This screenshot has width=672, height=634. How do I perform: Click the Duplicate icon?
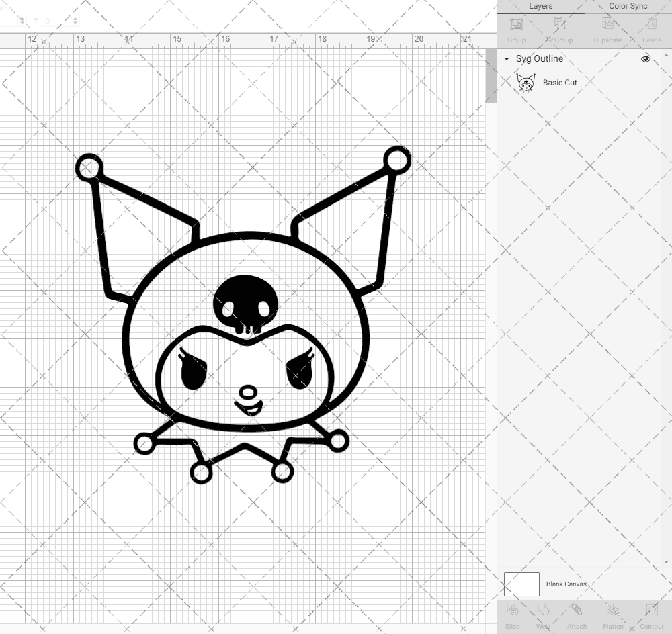[x=607, y=24]
